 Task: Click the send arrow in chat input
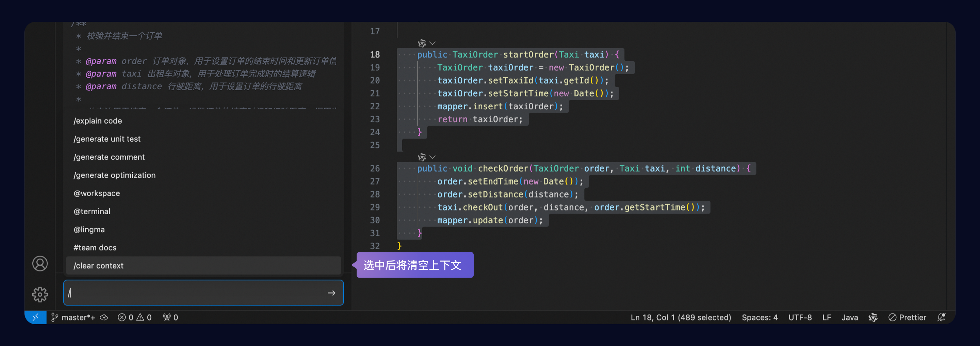pos(331,293)
